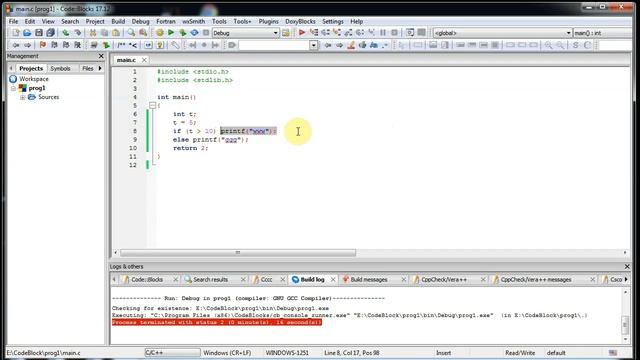Image resolution: width=640 pixels, height=360 pixels.
Task: Click the Rebuild icon
Action: (194, 33)
